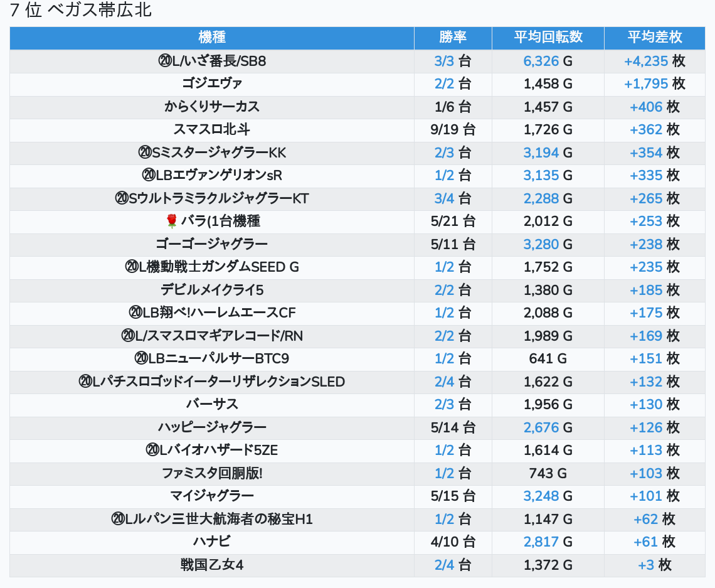Click the +354 枚 average difference value
This screenshot has width=715, height=588.
click(655, 153)
